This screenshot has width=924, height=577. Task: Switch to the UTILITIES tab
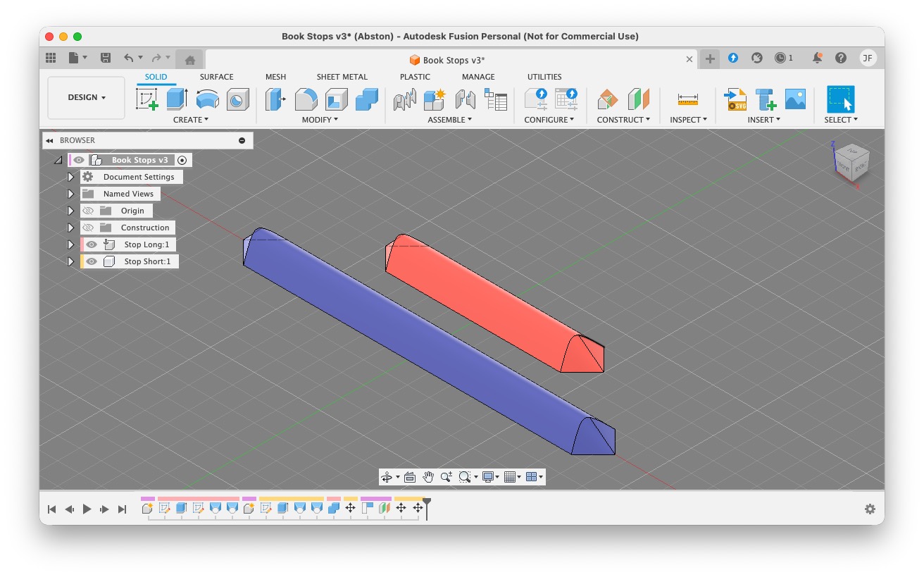pos(544,77)
